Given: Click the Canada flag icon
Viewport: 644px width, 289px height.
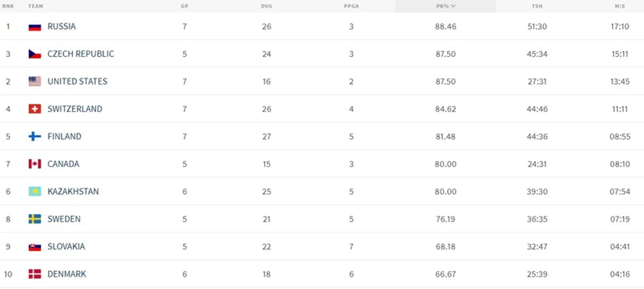Looking at the screenshot, I should tap(35, 164).
